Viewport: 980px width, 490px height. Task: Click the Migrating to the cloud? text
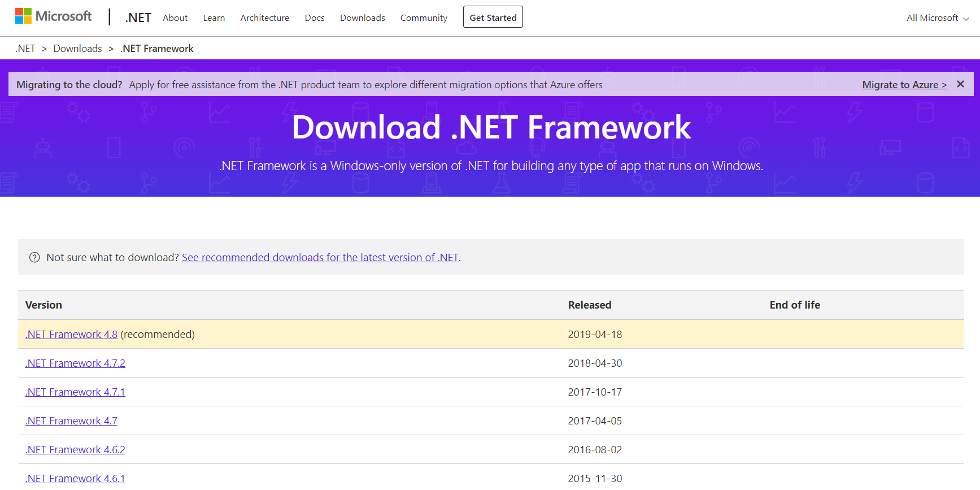69,85
